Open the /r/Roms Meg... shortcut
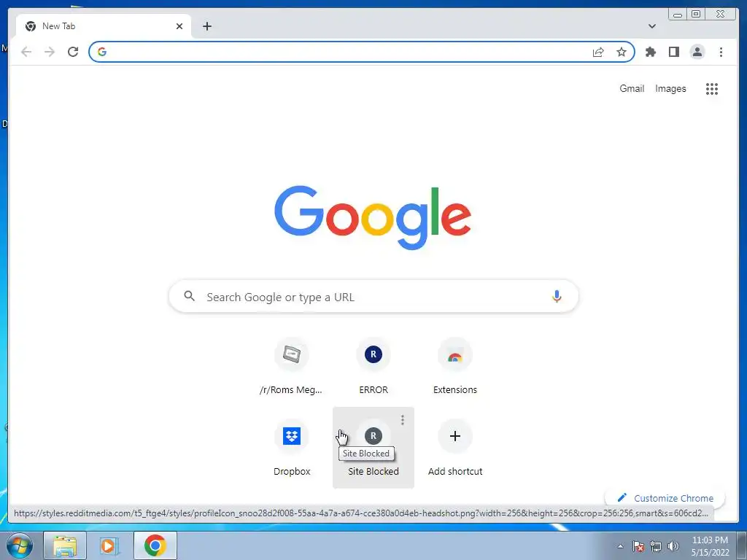Viewport: 747px width, 560px height. pyautogui.click(x=291, y=366)
